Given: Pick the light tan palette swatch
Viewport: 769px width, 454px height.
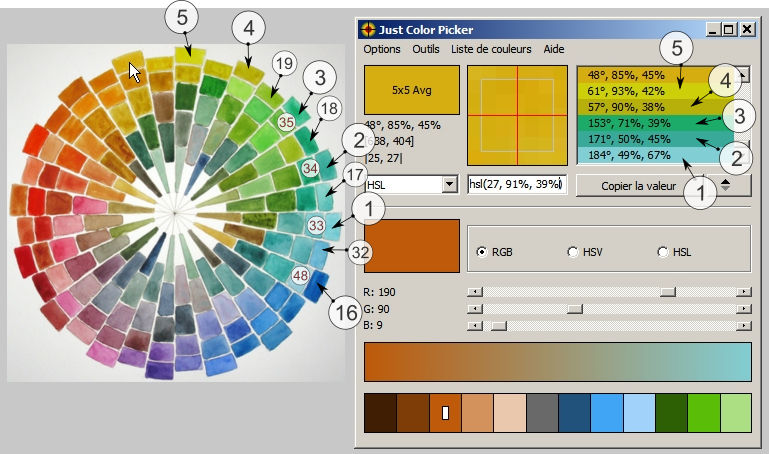Looking at the screenshot, I should point(478,413).
